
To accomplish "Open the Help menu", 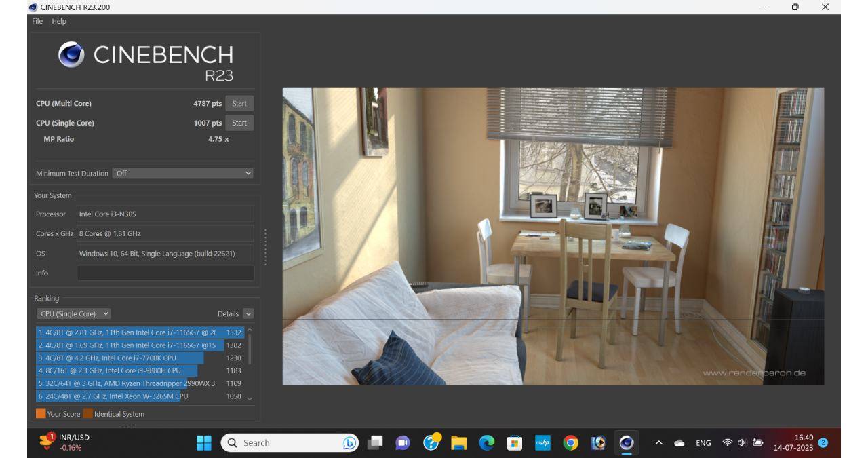I will click(x=60, y=21).
